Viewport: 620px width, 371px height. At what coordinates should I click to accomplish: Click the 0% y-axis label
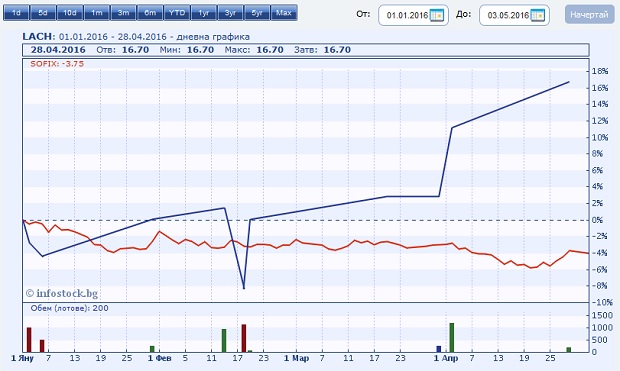pyautogui.click(x=597, y=220)
